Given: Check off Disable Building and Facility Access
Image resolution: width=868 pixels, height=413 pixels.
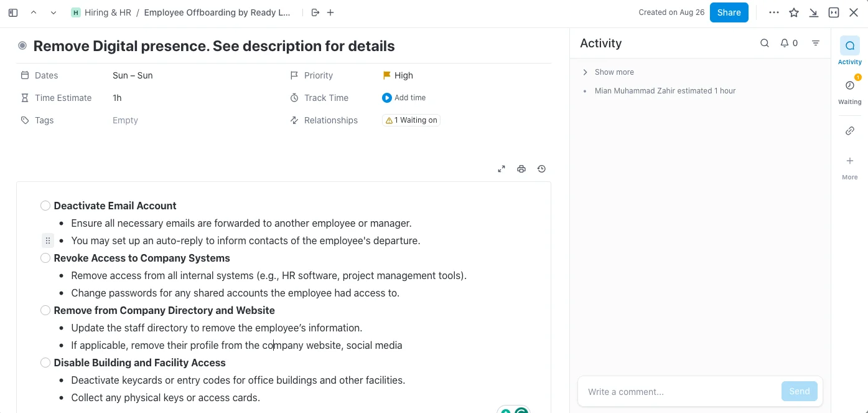Looking at the screenshot, I should click(45, 363).
